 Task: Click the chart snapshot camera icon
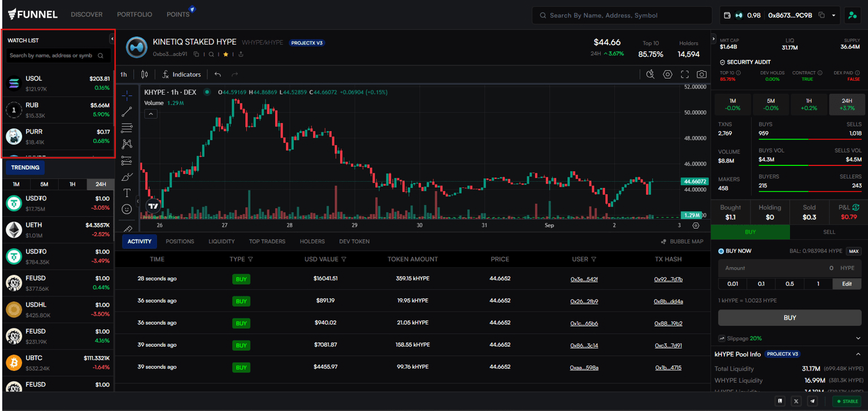701,75
